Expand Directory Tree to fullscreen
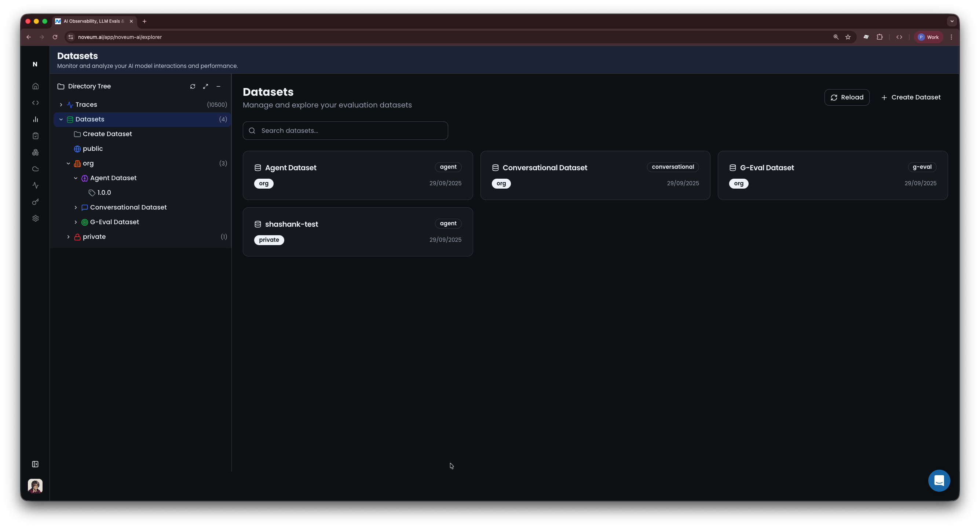The height and width of the screenshot is (528, 980). pos(205,87)
